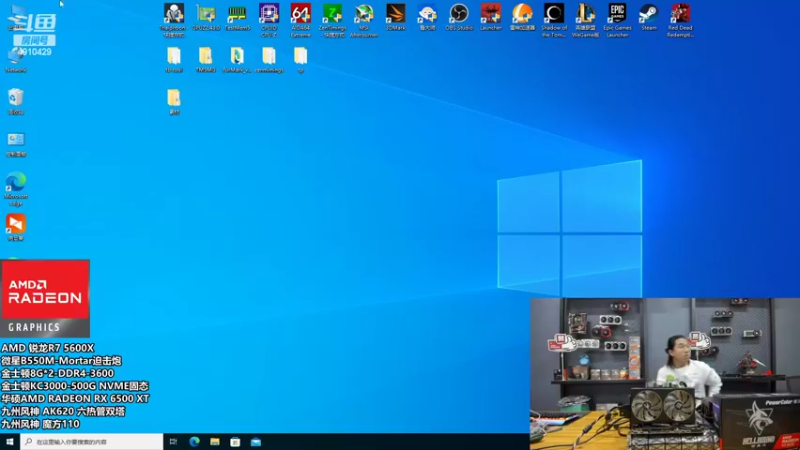Open the TM5 folder on desktop
The height and width of the screenshot is (450, 800).
[205, 60]
